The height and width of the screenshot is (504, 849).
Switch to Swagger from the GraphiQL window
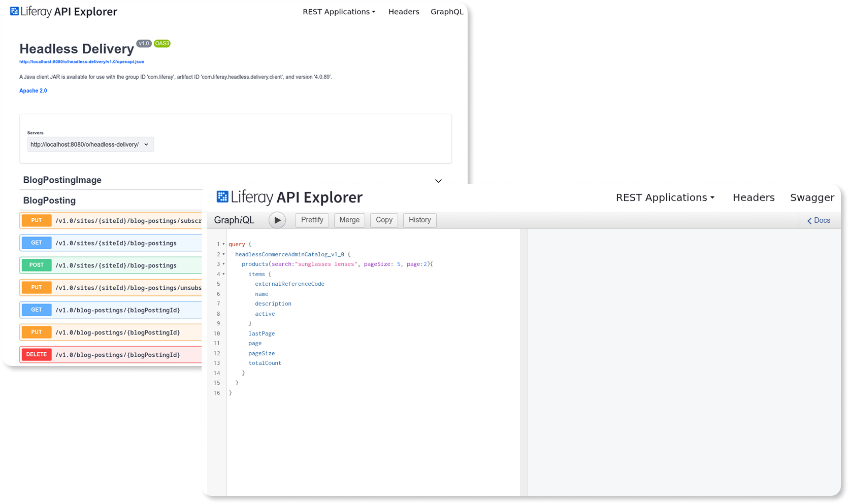(x=812, y=197)
